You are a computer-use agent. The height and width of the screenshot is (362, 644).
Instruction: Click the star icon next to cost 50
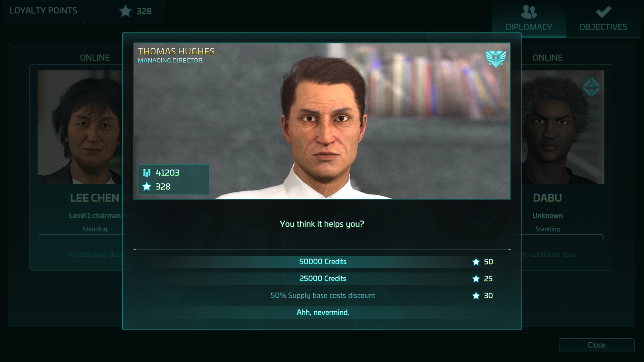click(476, 262)
